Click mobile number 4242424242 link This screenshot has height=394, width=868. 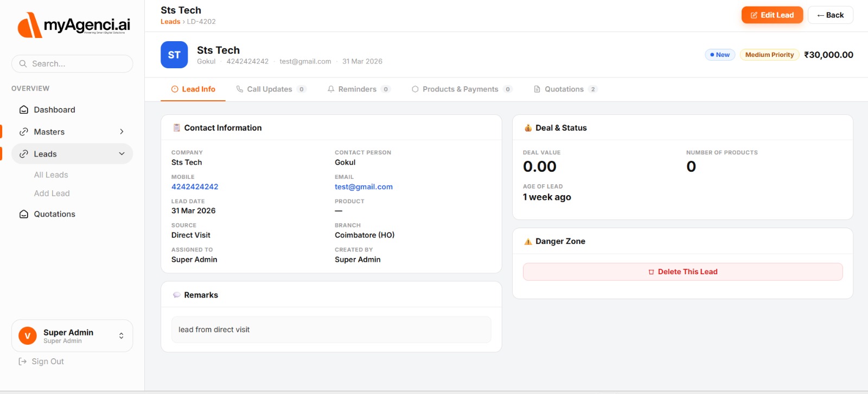[x=195, y=187]
